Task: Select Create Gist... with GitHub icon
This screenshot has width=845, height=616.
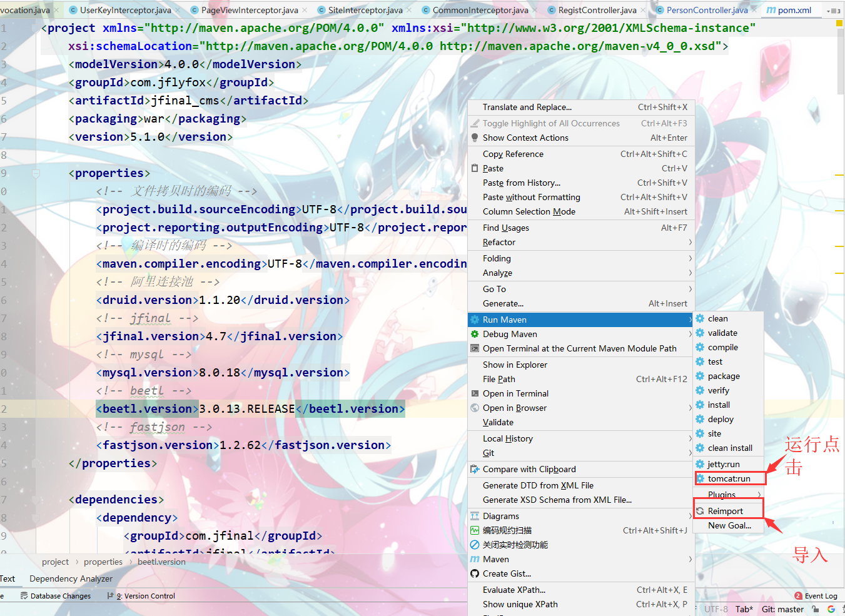Action: pyautogui.click(x=581, y=573)
